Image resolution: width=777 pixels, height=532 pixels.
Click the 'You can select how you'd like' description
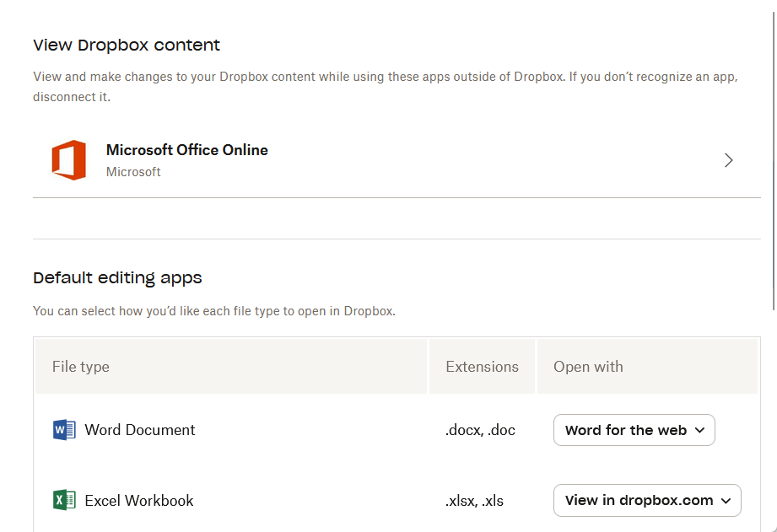pos(214,311)
